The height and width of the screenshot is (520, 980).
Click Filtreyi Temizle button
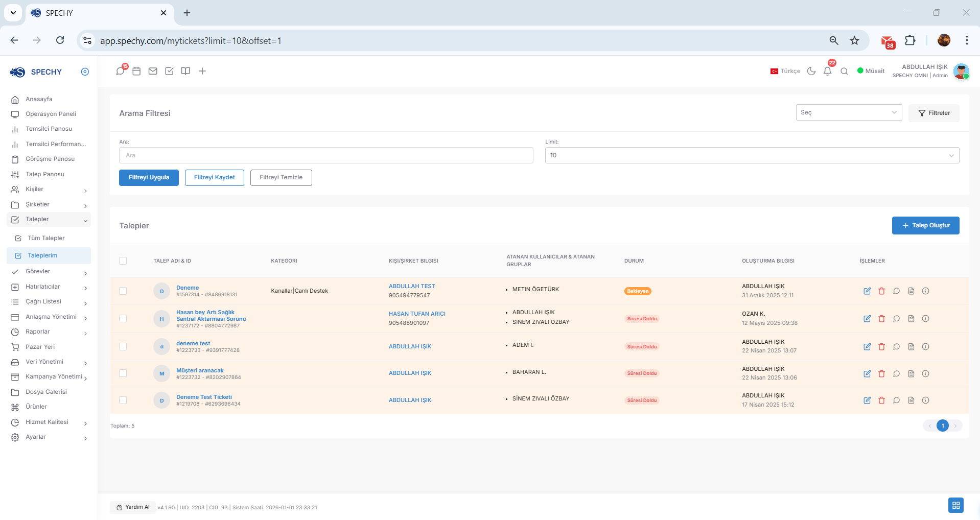[281, 178]
